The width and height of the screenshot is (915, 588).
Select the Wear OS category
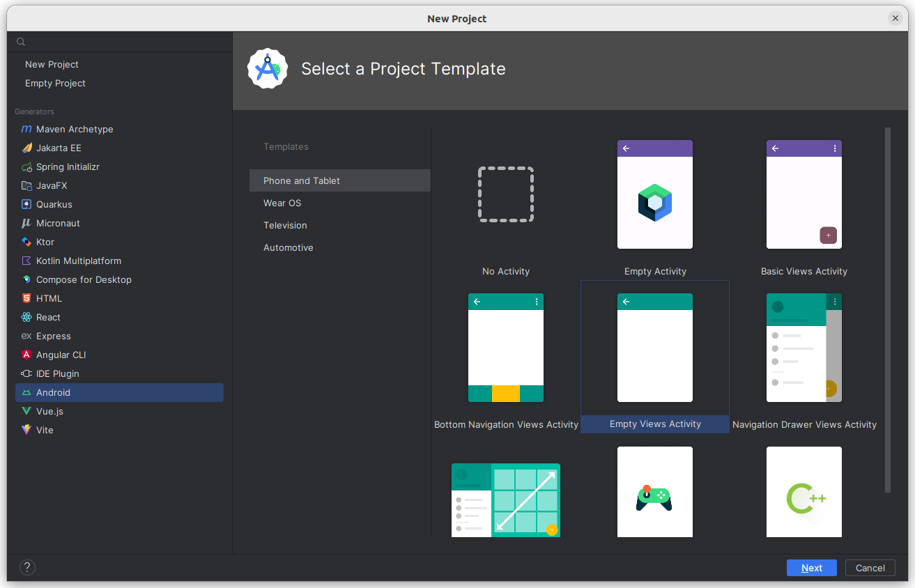340,203
